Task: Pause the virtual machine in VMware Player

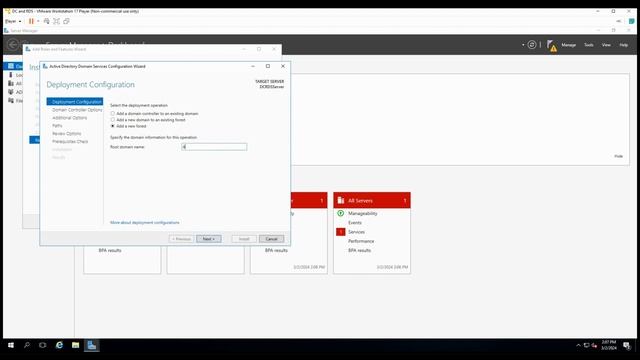Action: [x=31, y=21]
